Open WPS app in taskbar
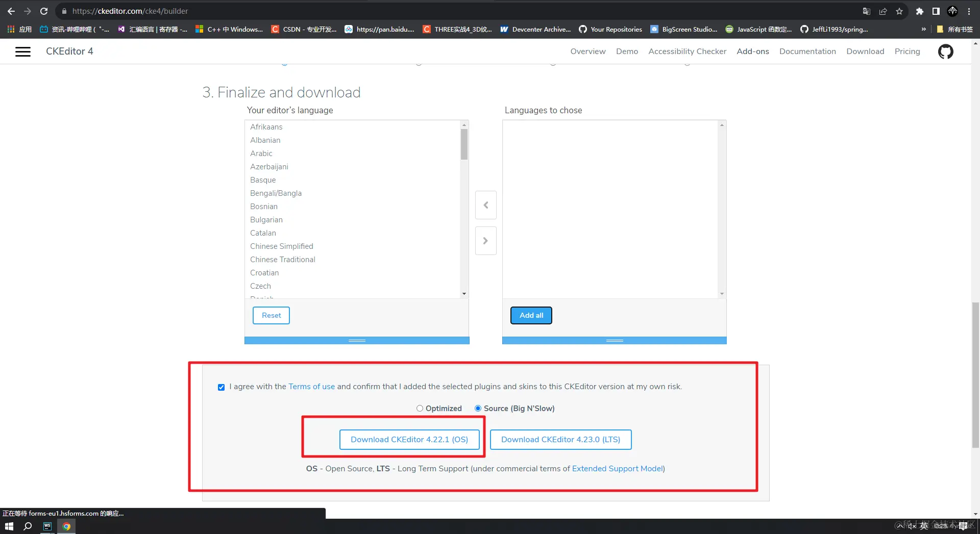The image size is (980, 534). [47, 526]
